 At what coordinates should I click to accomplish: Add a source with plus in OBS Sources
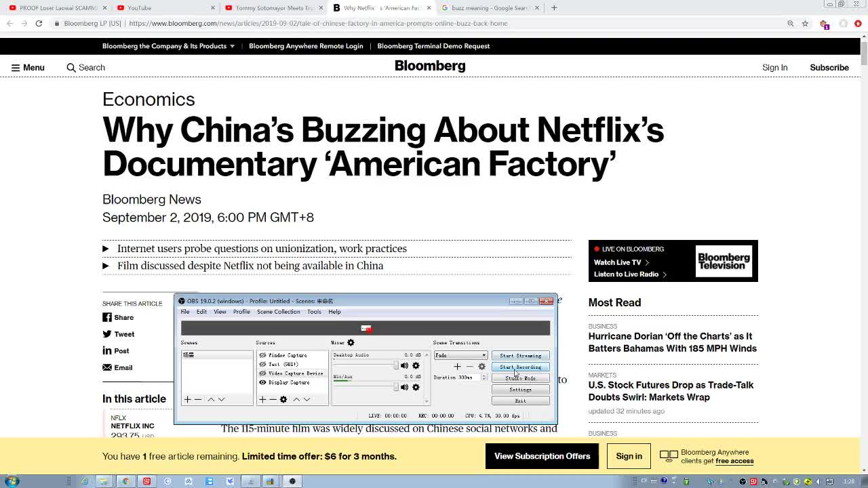coord(262,399)
